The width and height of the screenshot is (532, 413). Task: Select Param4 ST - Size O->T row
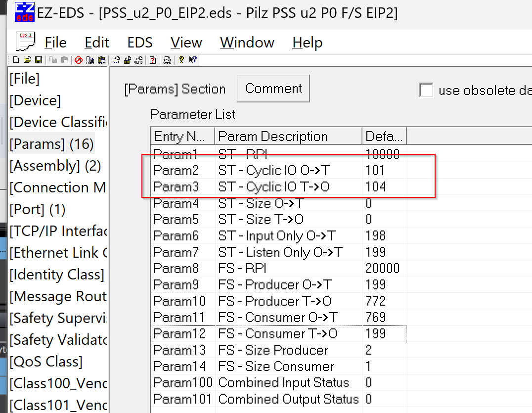click(279, 203)
